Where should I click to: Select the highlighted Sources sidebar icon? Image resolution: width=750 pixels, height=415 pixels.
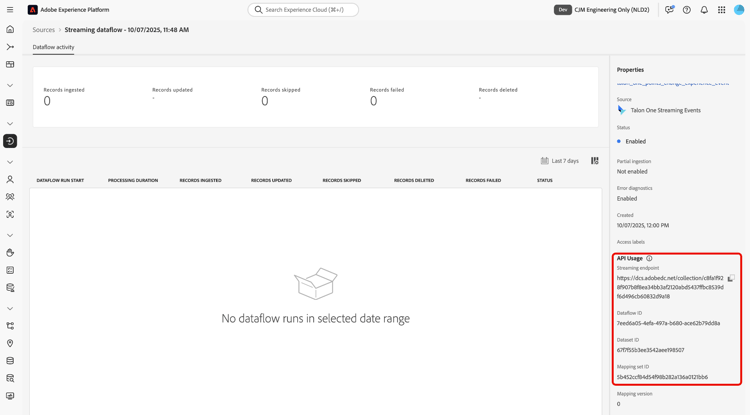[10, 141]
